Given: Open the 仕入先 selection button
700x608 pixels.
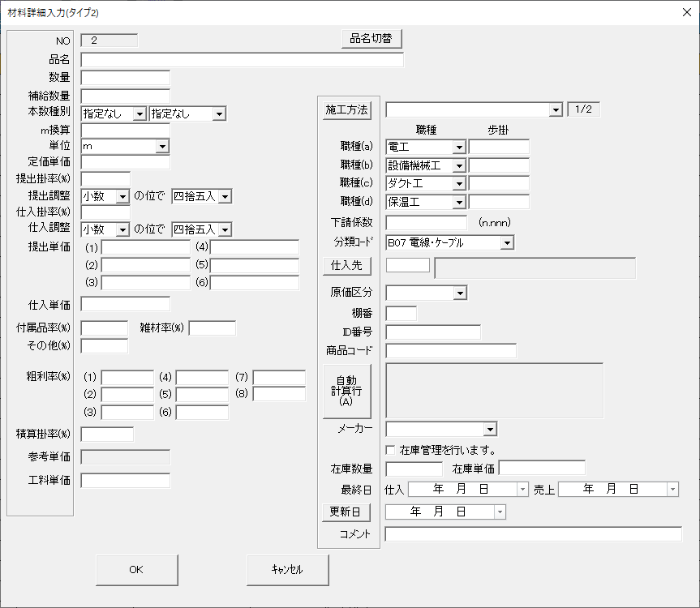Looking at the screenshot, I should coord(346,265).
